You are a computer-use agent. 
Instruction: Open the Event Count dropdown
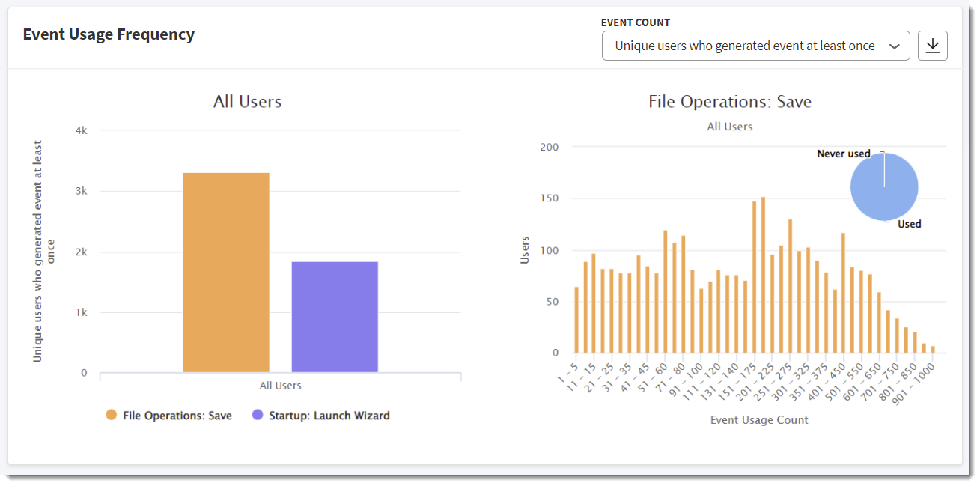click(x=755, y=46)
